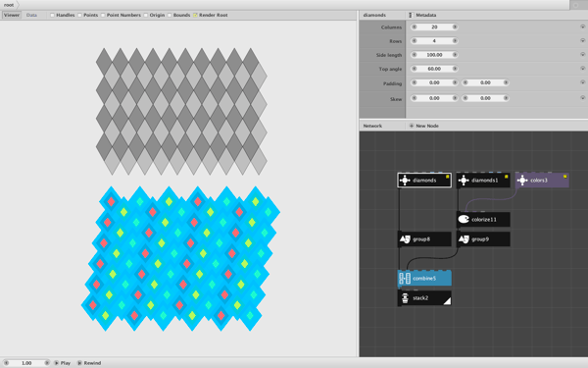Enable the Handles checkbox

[52, 15]
